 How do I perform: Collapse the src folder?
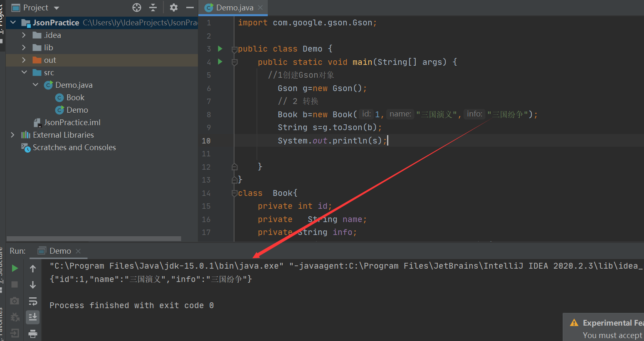click(24, 72)
